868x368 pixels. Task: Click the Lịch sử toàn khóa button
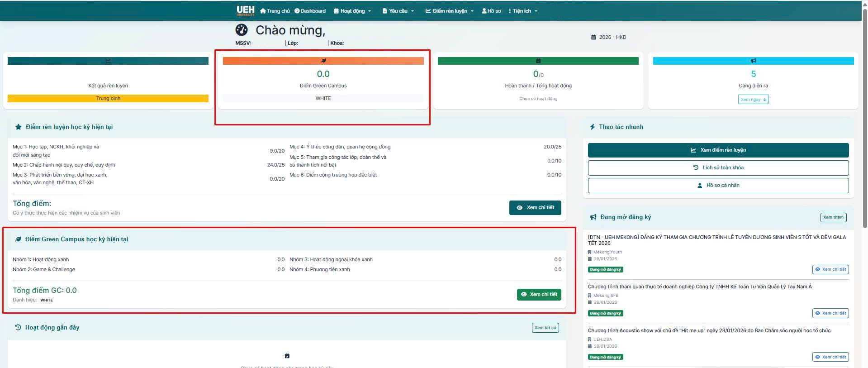coord(718,168)
